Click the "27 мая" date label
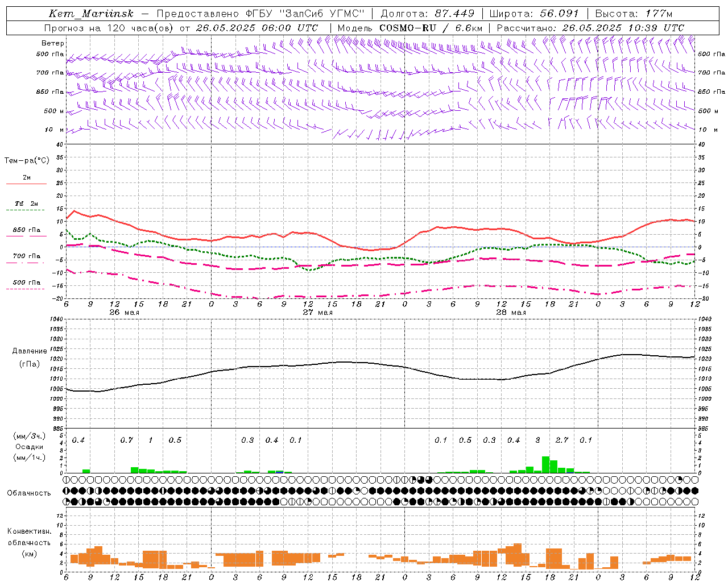 coord(318,313)
